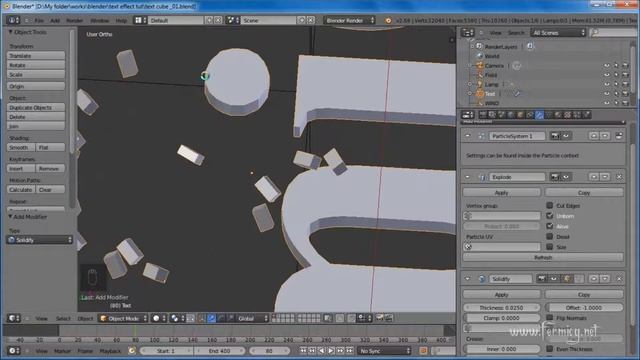Open the Solidify modifier type dropdown
The image size is (640, 360).
tap(40, 240)
